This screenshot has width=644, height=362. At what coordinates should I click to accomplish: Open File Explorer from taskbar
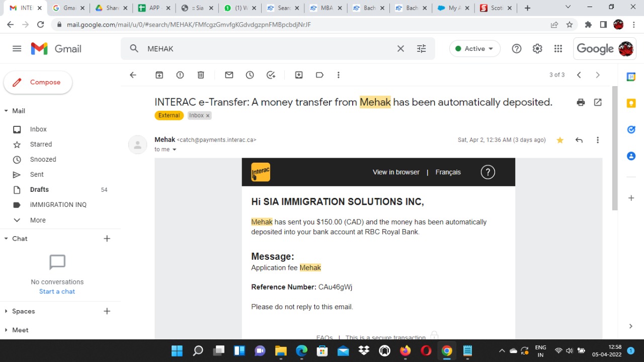tap(281, 351)
